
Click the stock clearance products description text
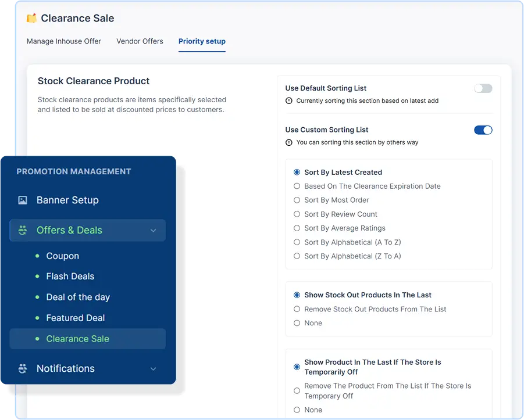click(132, 105)
